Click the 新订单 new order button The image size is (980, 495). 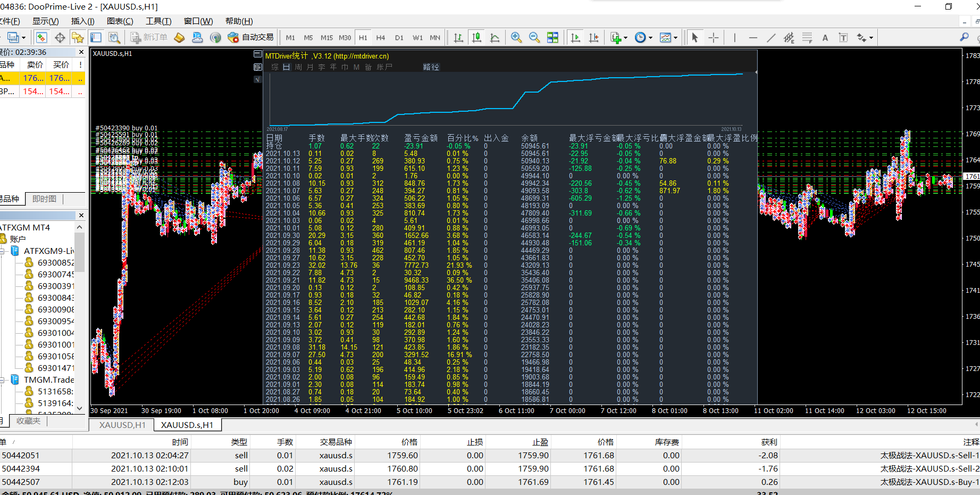(149, 37)
